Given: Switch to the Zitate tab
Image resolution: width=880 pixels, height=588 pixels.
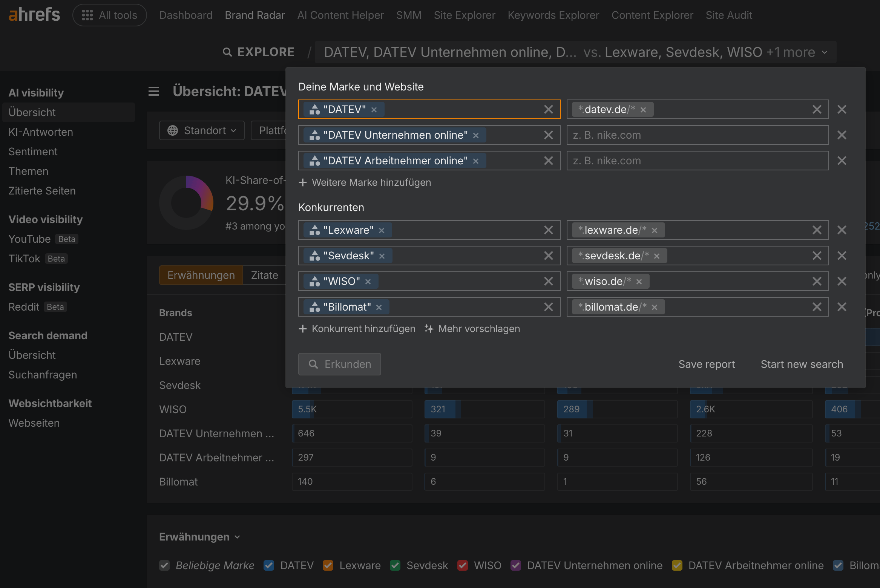Looking at the screenshot, I should click(265, 275).
